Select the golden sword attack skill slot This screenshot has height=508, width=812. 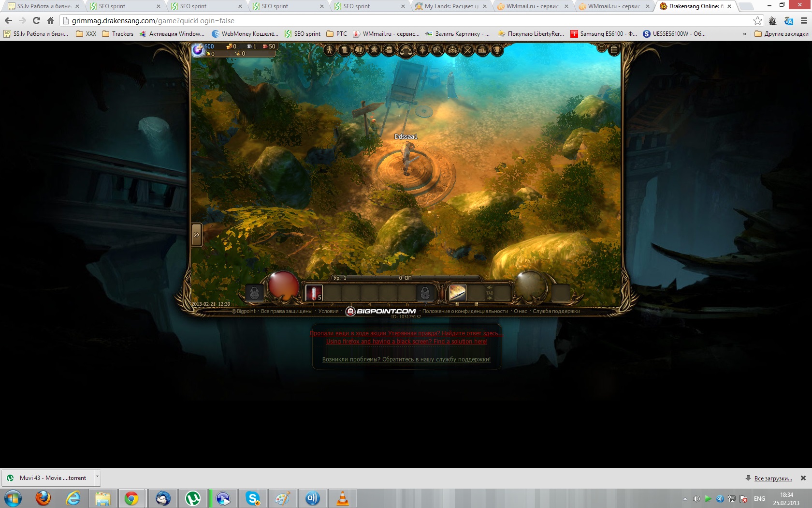(457, 293)
